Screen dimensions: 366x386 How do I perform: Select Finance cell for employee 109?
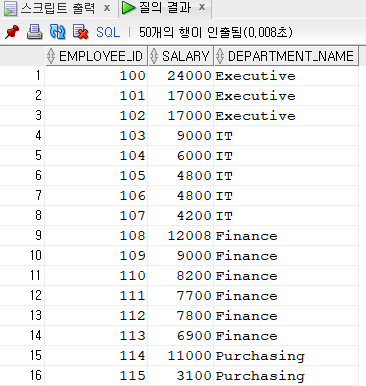click(286, 256)
